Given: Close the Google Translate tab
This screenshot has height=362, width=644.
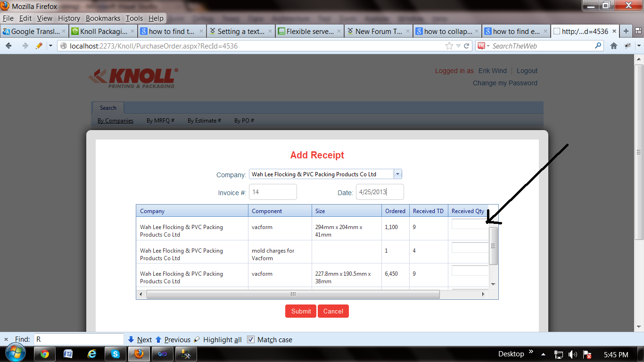Looking at the screenshot, I should pyautogui.click(x=64, y=31).
